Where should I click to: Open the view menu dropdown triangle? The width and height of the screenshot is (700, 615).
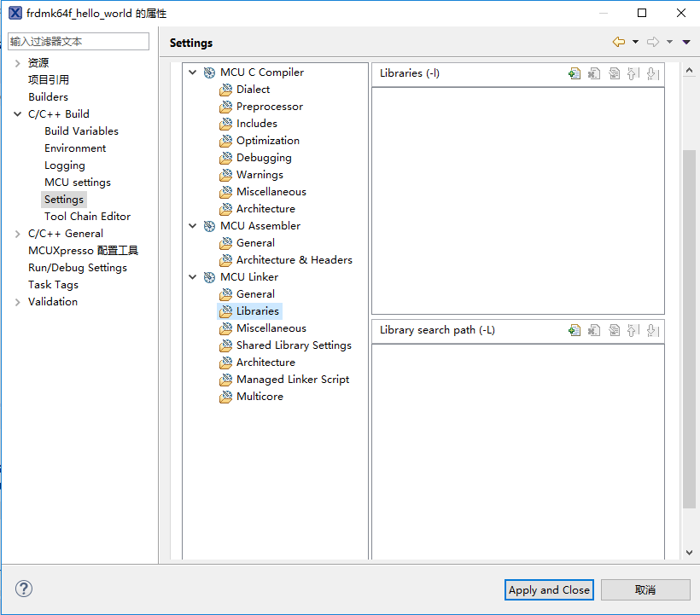(x=686, y=42)
